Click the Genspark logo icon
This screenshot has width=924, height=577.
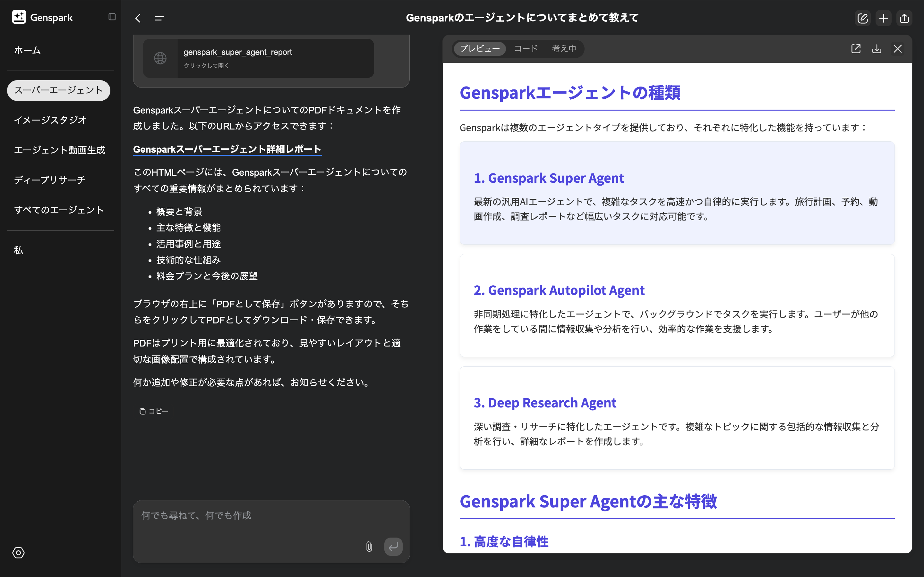pyautogui.click(x=19, y=17)
